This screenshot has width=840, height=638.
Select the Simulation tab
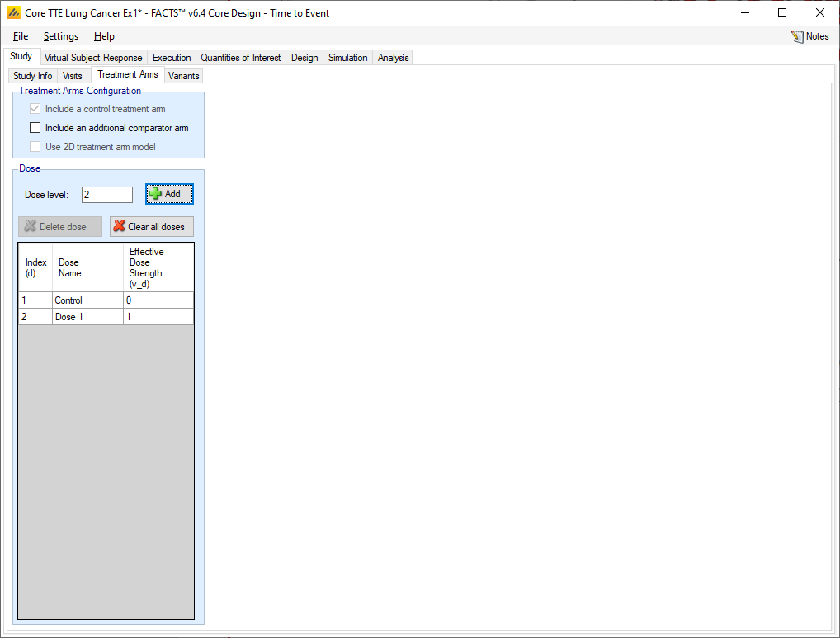pos(347,58)
